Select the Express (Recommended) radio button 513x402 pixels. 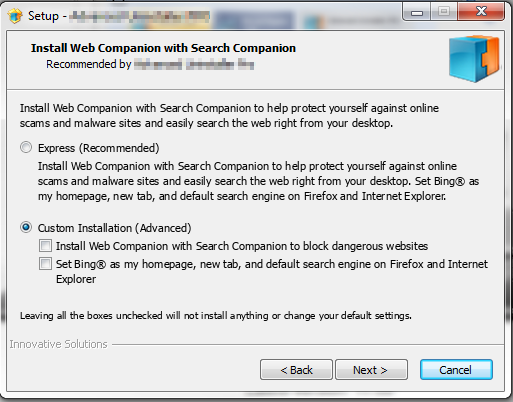(x=26, y=147)
